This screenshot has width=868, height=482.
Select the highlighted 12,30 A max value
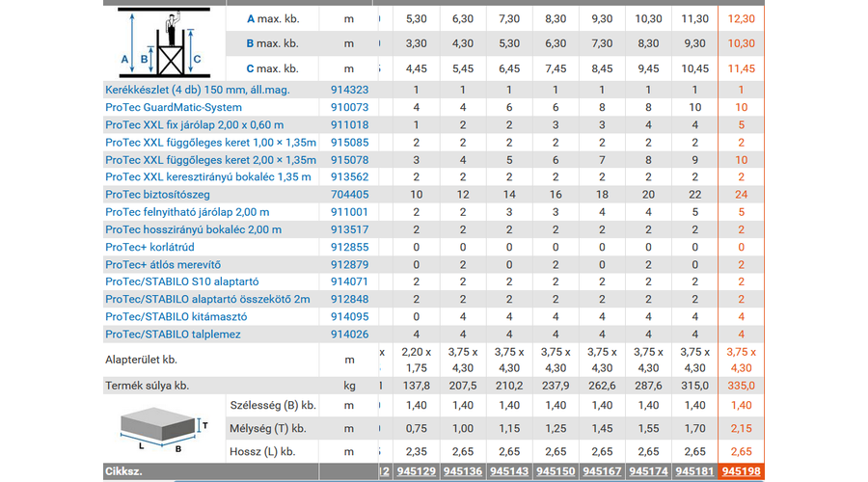[x=742, y=19]
